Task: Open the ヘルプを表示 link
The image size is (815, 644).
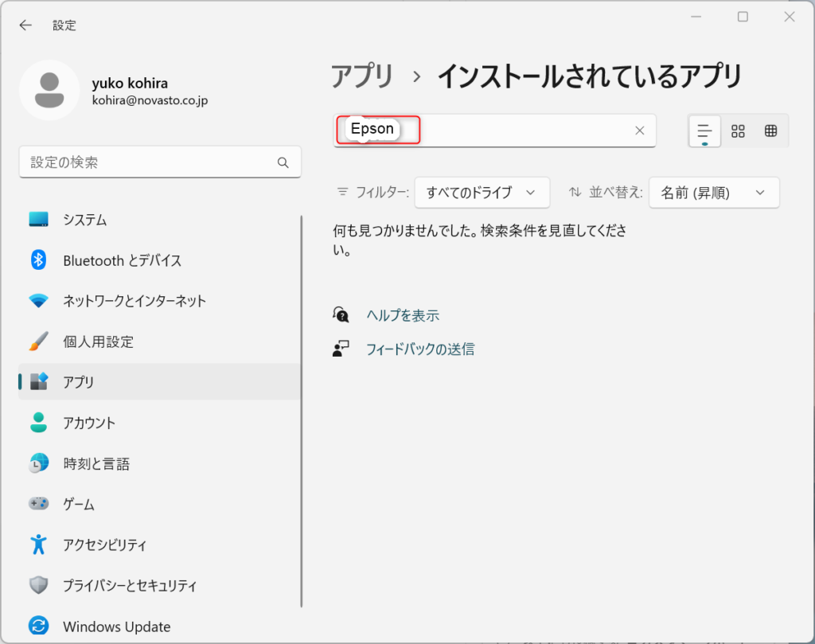Action: 403,315
